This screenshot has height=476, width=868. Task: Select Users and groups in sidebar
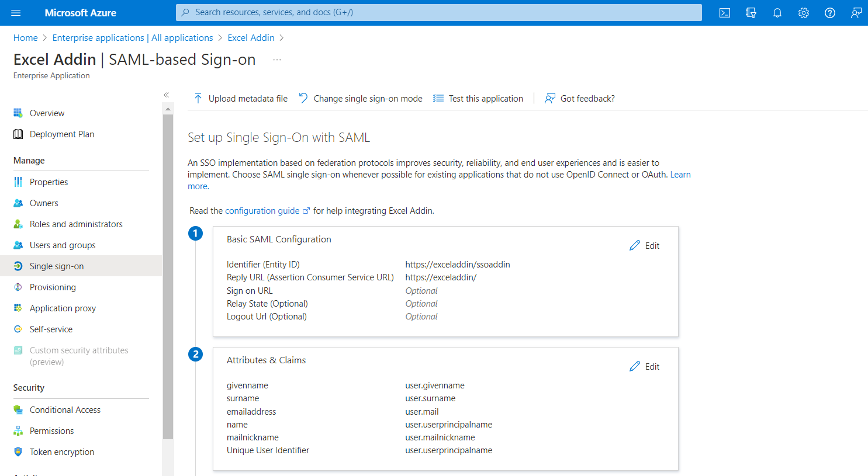pyautogui.click(x=63, y=245)
